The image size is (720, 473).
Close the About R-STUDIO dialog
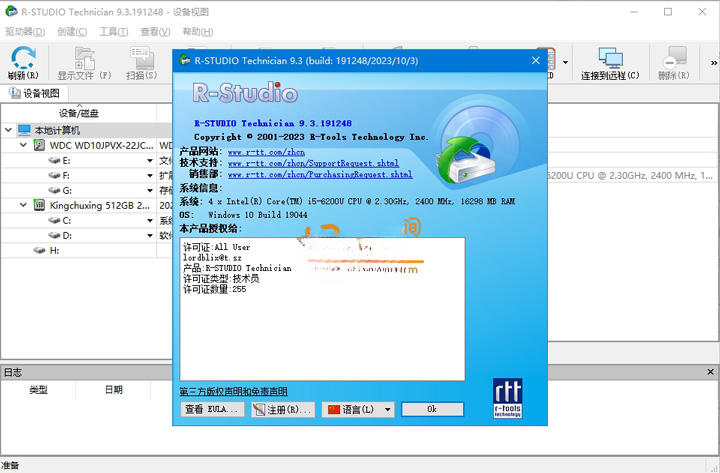[535, 60]
